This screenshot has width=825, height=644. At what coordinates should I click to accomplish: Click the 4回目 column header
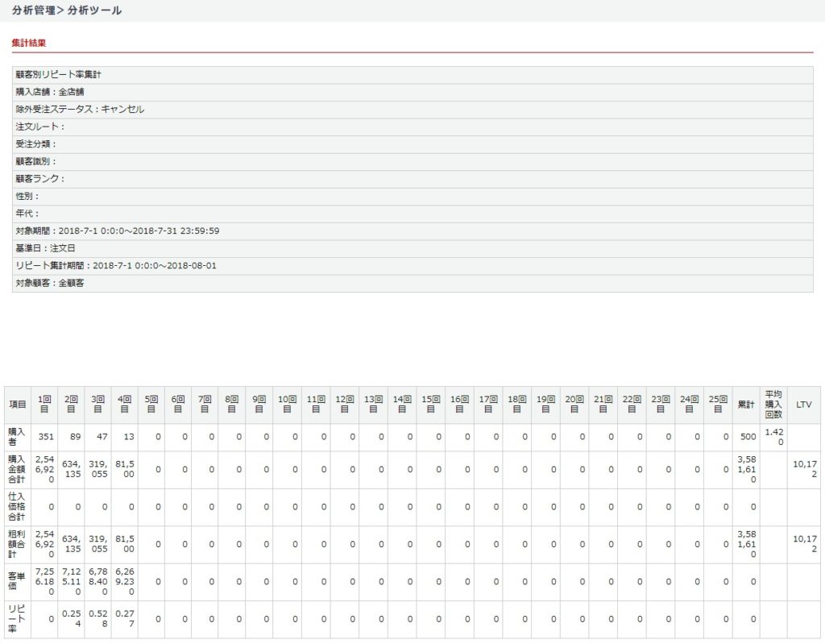click(125, 405)
